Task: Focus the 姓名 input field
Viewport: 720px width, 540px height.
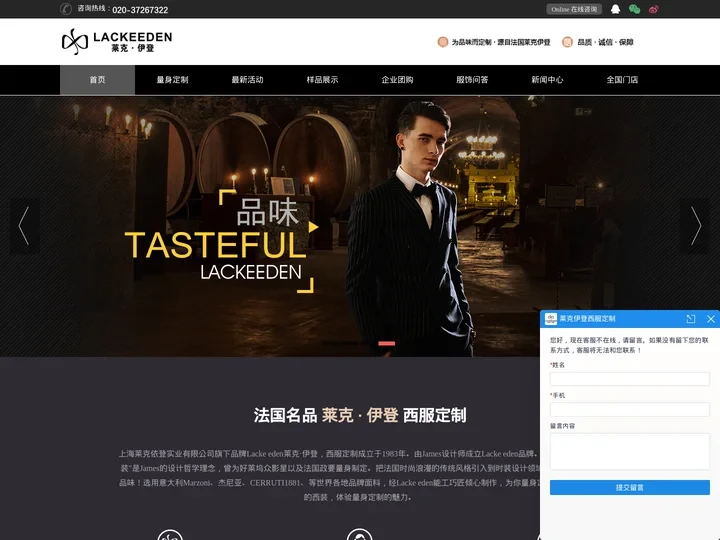Action: click(630, 379)
